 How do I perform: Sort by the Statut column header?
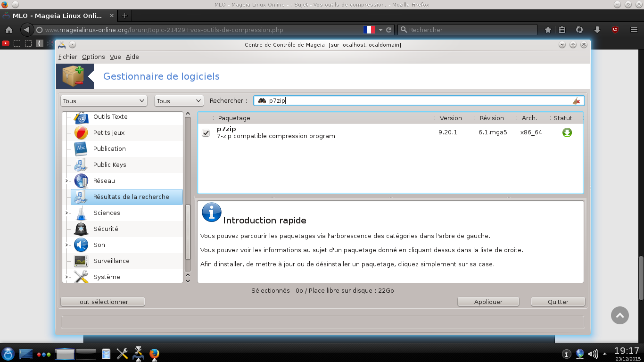pos(563,118)
